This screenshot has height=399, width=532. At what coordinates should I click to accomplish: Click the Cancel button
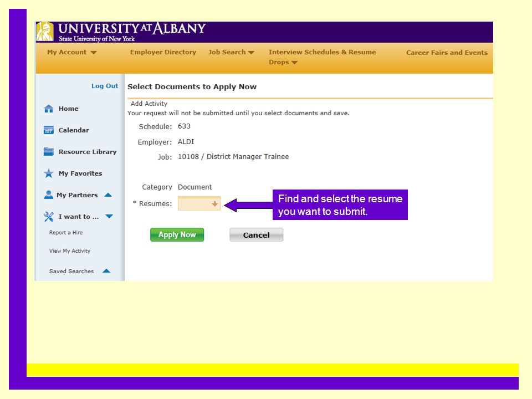(256, 235)
